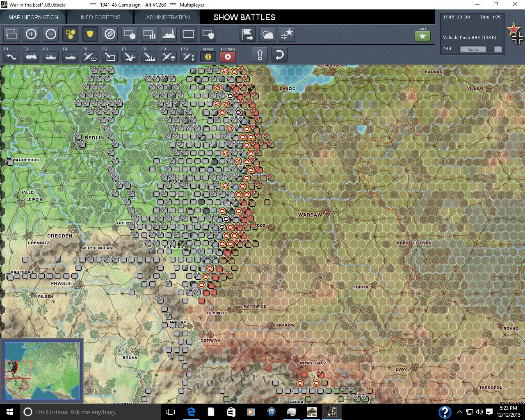Viewport: 525px width, 420px height.
Task: Toggle the rectangle-with-shield overlay button
Action: (x=208, y=34)
